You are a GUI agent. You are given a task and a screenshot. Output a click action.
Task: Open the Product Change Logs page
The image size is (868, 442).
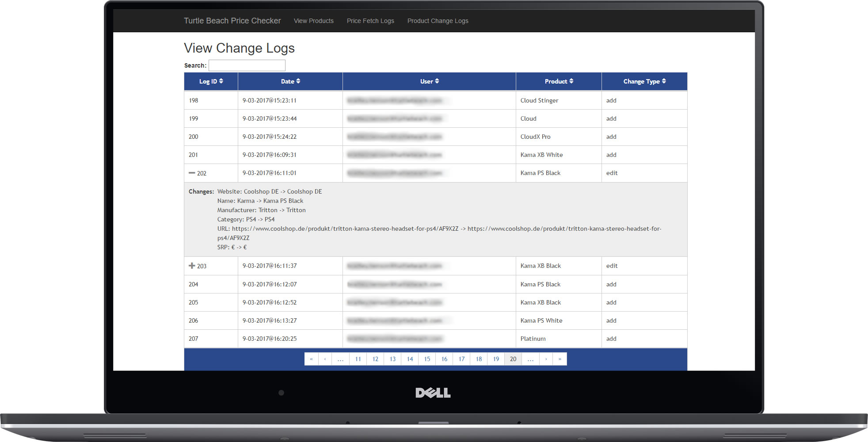pos(438,21)
